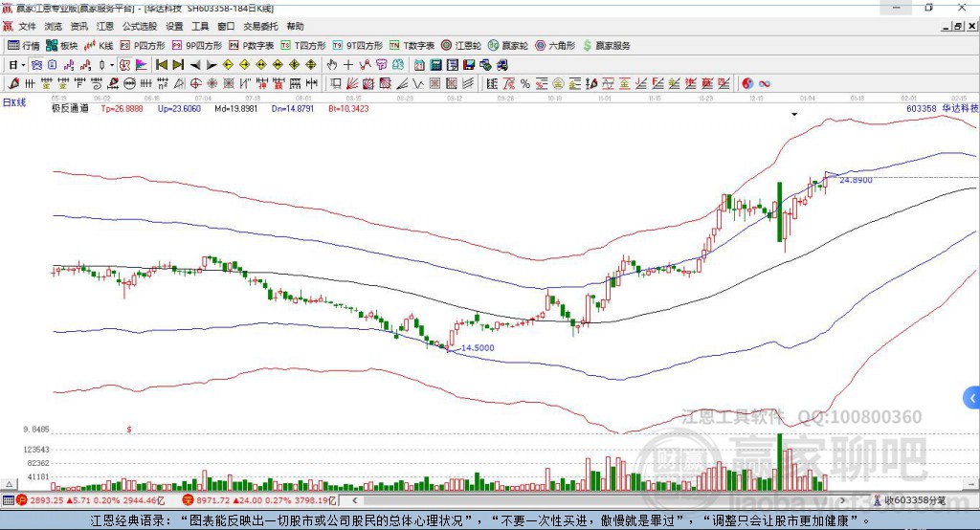Open the 行情 market quotes view

pos(23,46)
